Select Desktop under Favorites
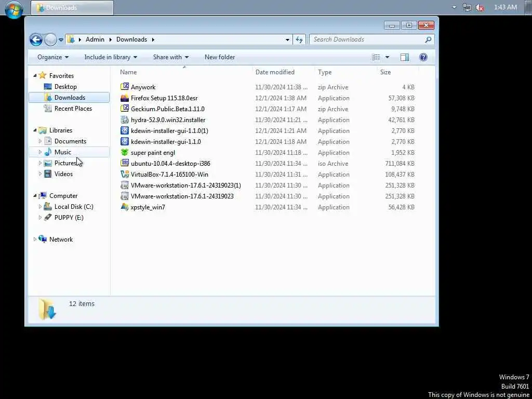The image size is (532, 399). pos(65,87)
